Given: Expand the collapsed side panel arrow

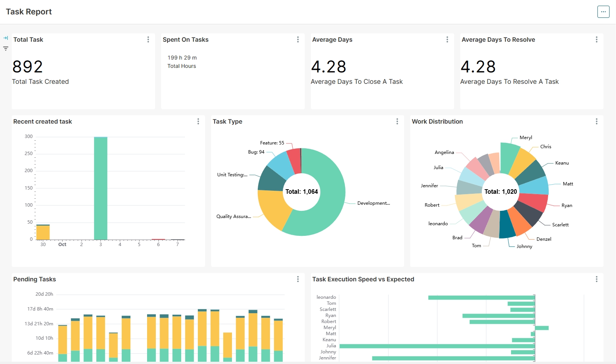Looking at the screenshot, I should point(6,38).
